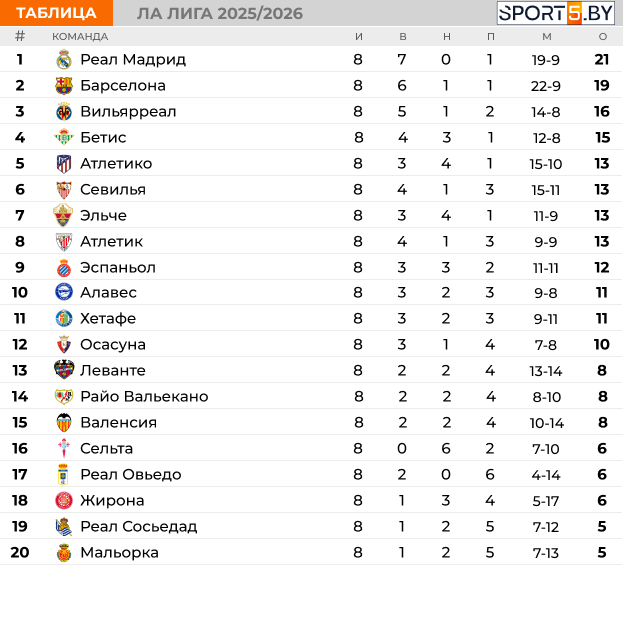
Task: Click the Mallorca club crest
Action: click(64, 553)
